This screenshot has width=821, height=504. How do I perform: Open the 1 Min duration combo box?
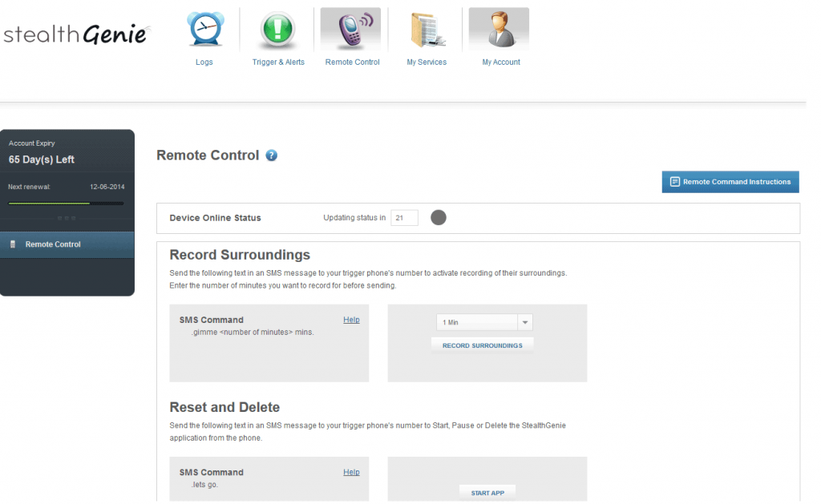click(484, 322)
